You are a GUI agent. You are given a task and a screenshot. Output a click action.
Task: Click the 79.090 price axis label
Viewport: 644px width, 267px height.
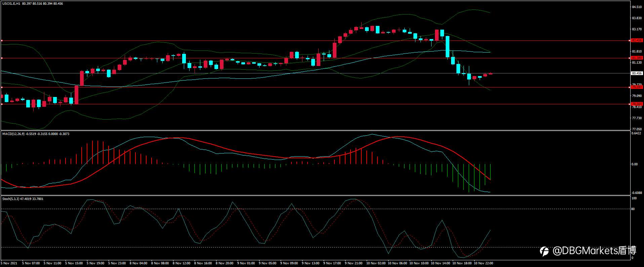[x=637, y=96]
